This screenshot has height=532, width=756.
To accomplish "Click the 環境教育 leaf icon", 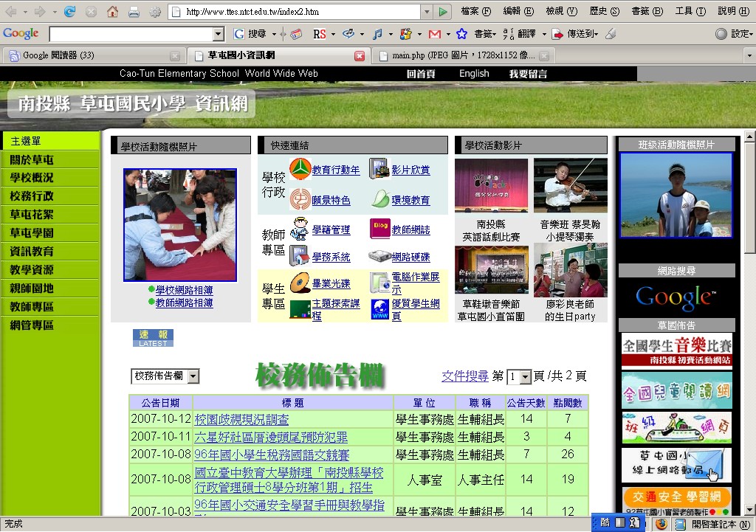I will click(x=380, y=198).
